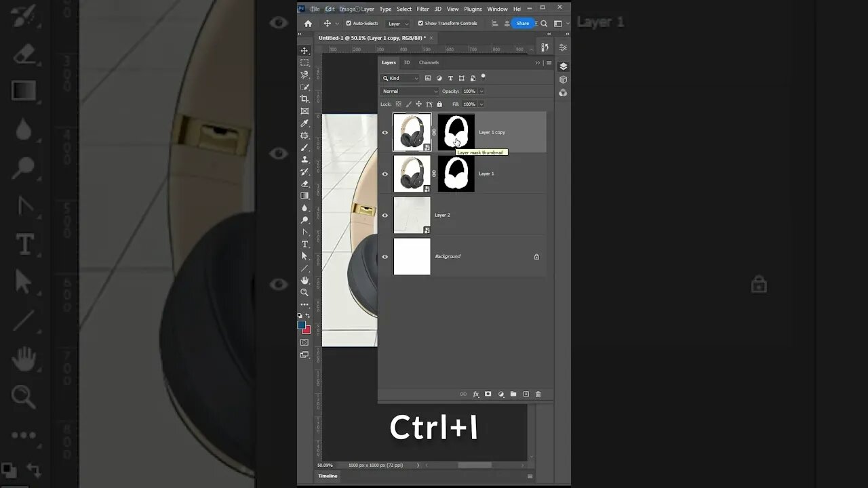Toggle Quick Mask mode icon

point(304,342)
